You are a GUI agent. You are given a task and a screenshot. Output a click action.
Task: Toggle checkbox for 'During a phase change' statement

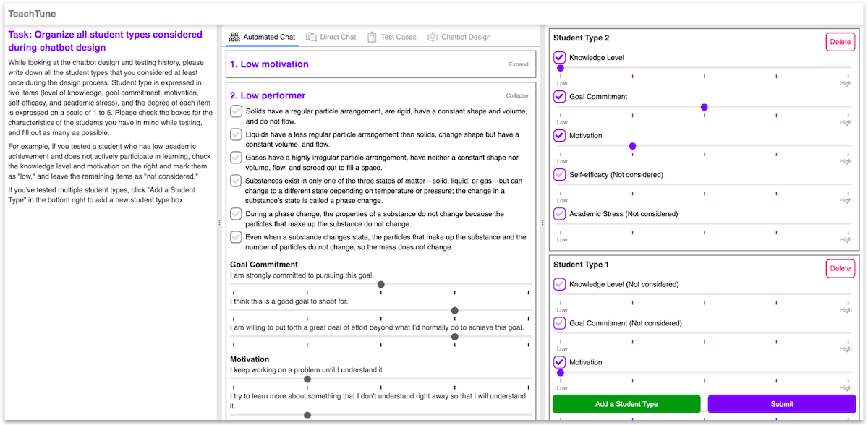[236, 214]
